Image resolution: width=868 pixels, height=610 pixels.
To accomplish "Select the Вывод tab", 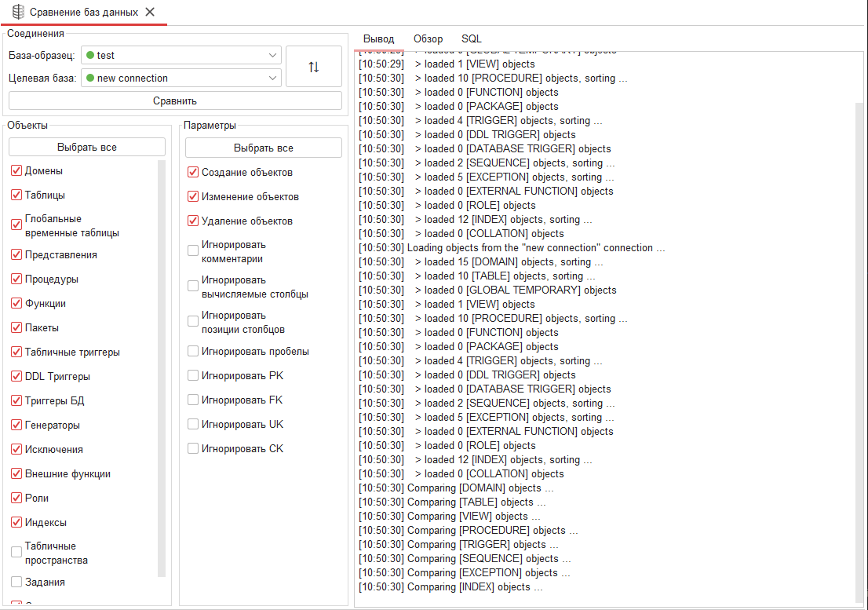I will click(x=378, y=38).
